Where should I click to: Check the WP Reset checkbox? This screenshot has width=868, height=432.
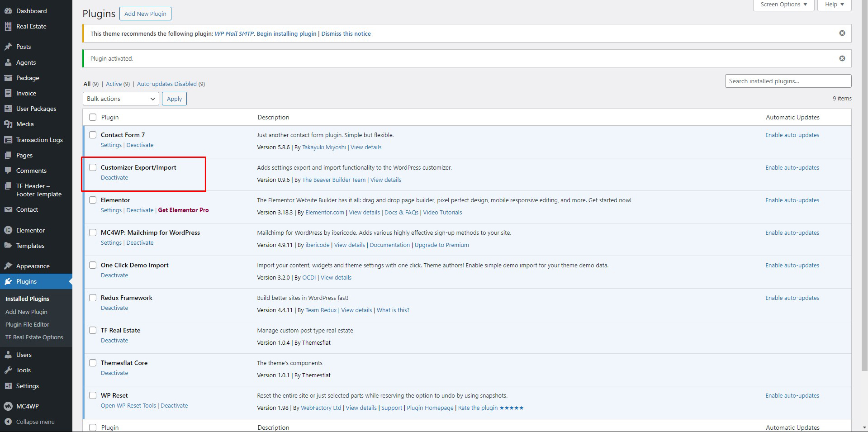pyautogui.click(x=93, y=395)
